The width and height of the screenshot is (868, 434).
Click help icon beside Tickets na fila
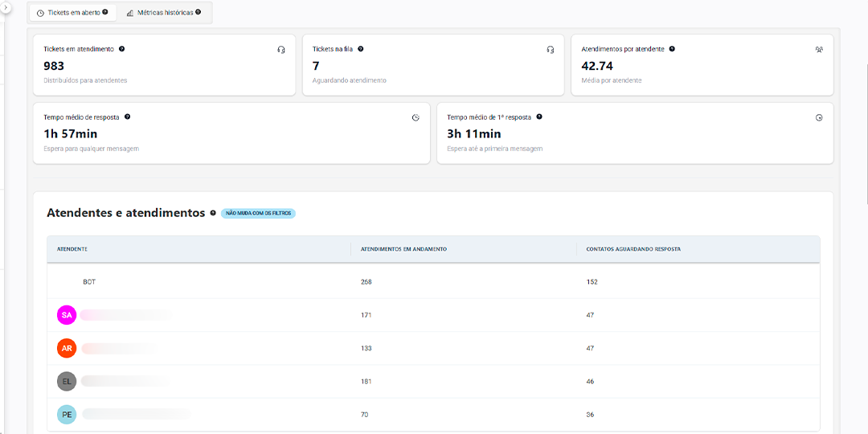coord(361,49)
